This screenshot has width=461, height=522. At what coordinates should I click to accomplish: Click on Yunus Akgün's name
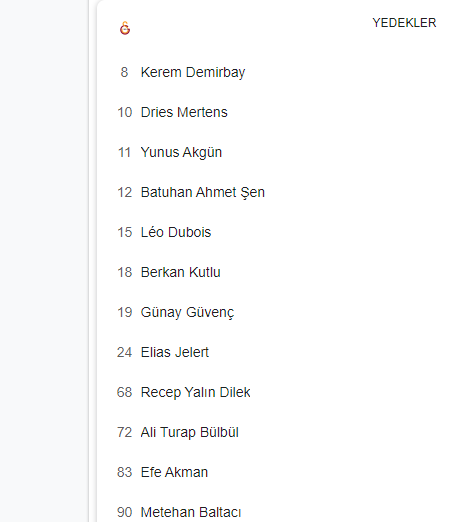[x=181, y=152]
